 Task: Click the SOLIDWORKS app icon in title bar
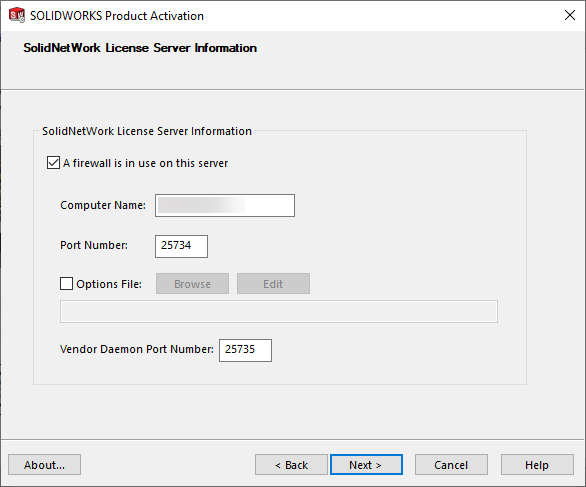click(x=17, y=15)
